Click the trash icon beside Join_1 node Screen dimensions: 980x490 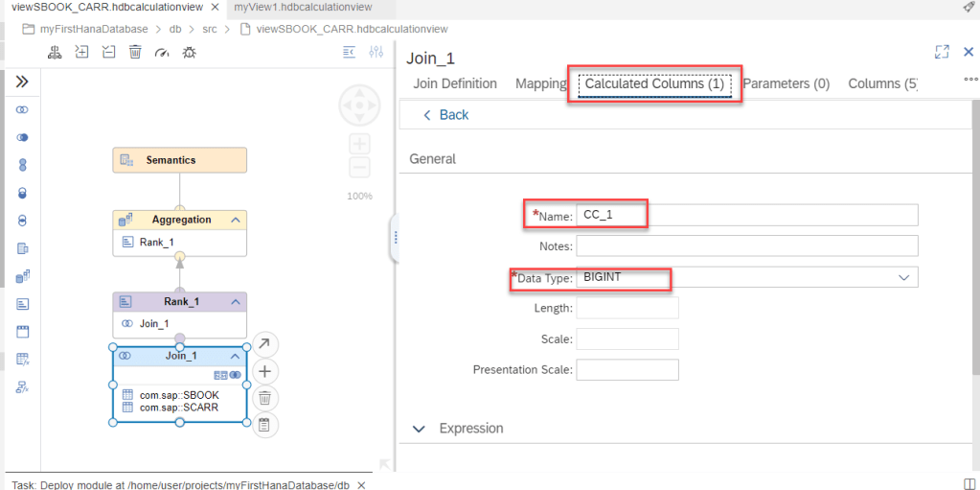(265, 398)
